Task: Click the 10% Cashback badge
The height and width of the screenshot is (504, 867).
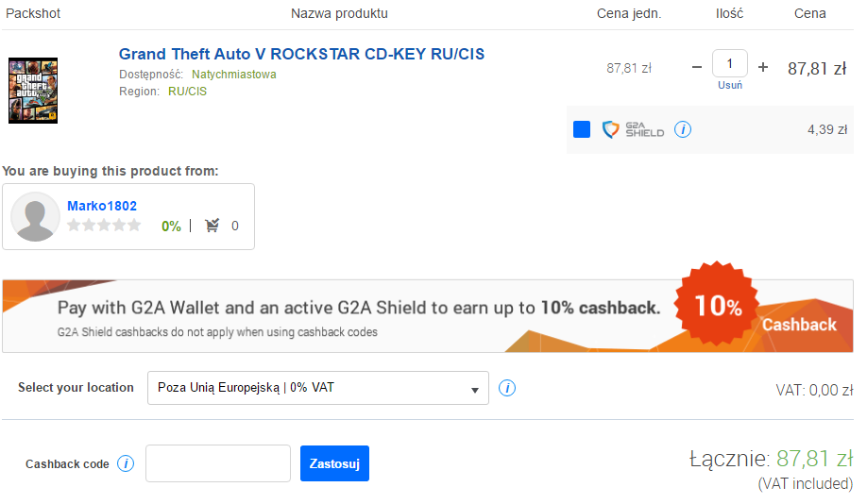Action: point(717,303)
